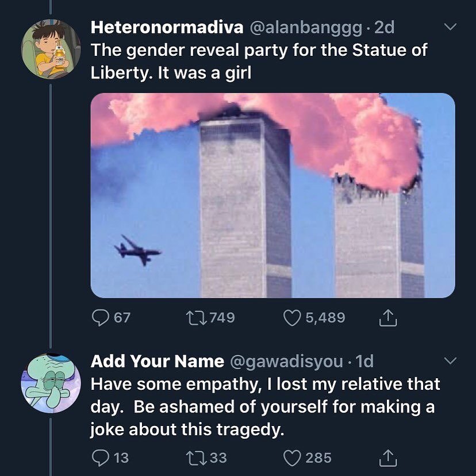This screenshot has width=476, height=476.
Task: View the attached tweet image full size
Action: 272,195
